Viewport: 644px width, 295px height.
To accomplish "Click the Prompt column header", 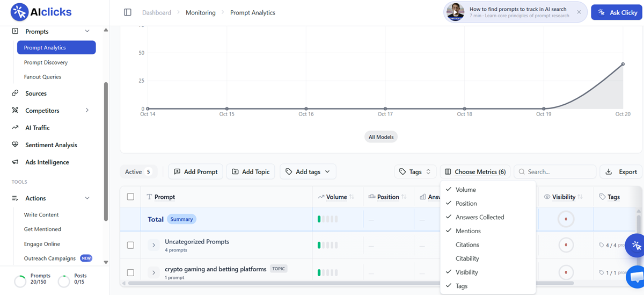I will click(161, 197).
